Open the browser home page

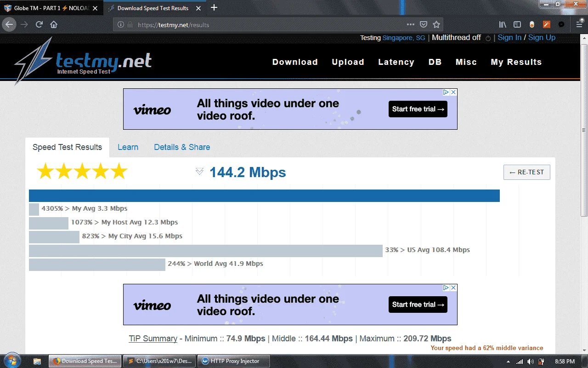click(54, 24)
